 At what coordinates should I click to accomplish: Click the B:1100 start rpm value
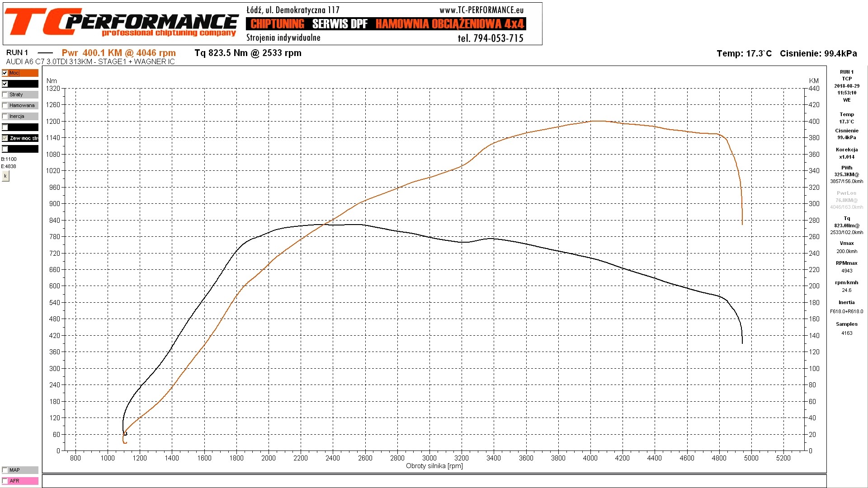(x=9, y=159)
